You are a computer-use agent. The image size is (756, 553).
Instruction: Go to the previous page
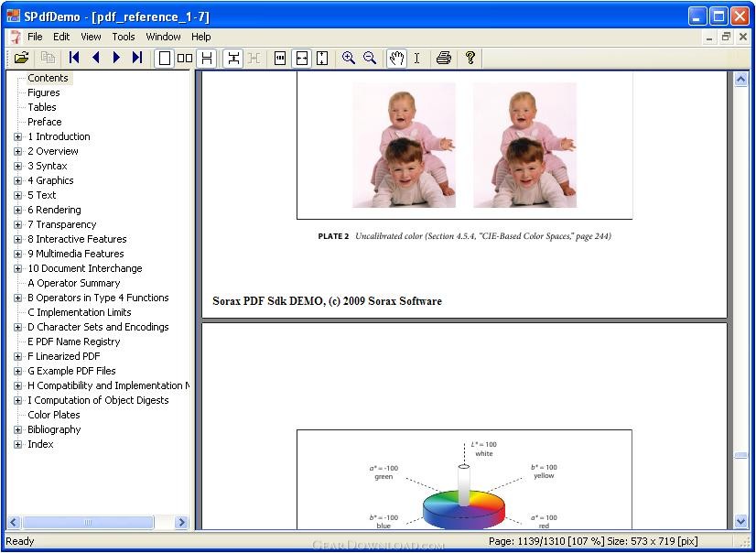point(96,58)
